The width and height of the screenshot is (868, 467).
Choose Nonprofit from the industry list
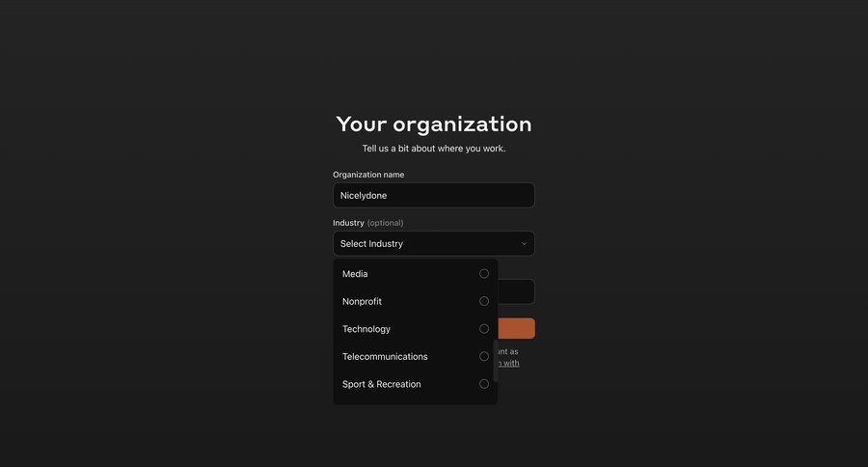pyautogui.click(x=415, y=301)
